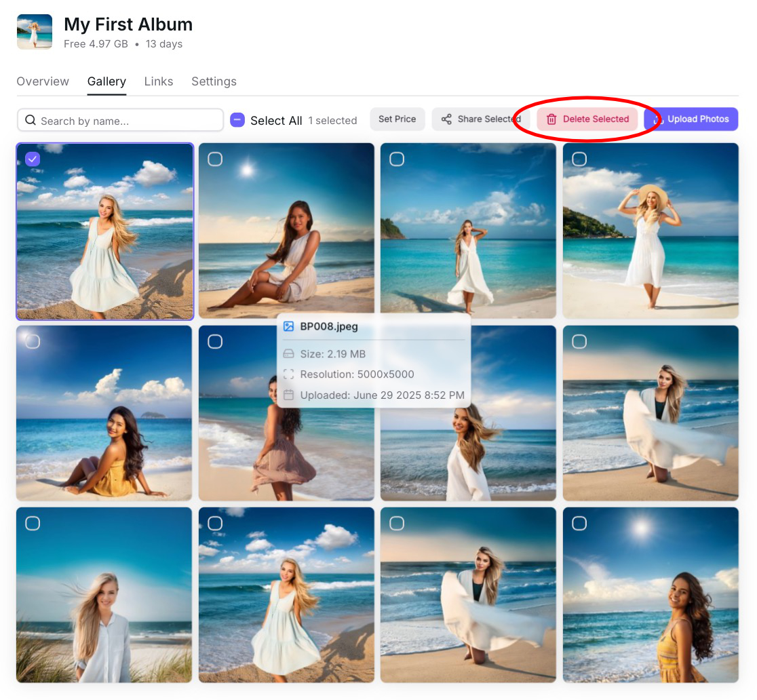Switch to the Overview tab

[x=43, y=81]
